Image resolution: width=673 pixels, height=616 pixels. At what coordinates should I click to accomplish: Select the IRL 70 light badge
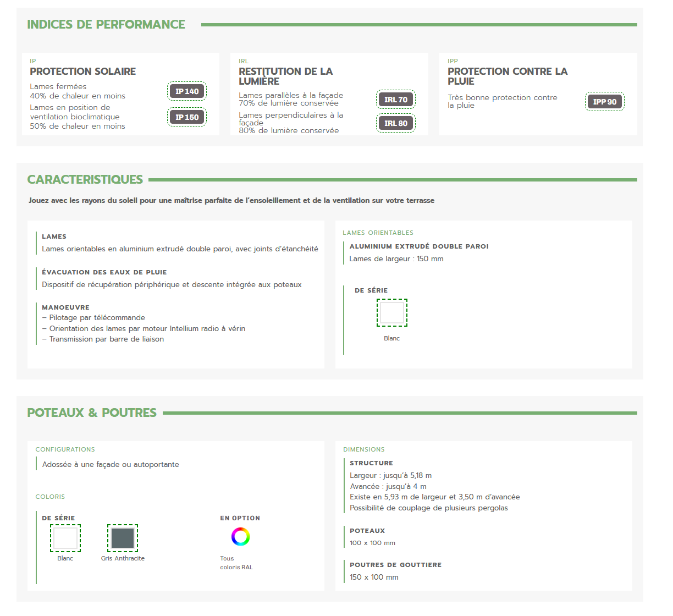click(x=396, y=100)
